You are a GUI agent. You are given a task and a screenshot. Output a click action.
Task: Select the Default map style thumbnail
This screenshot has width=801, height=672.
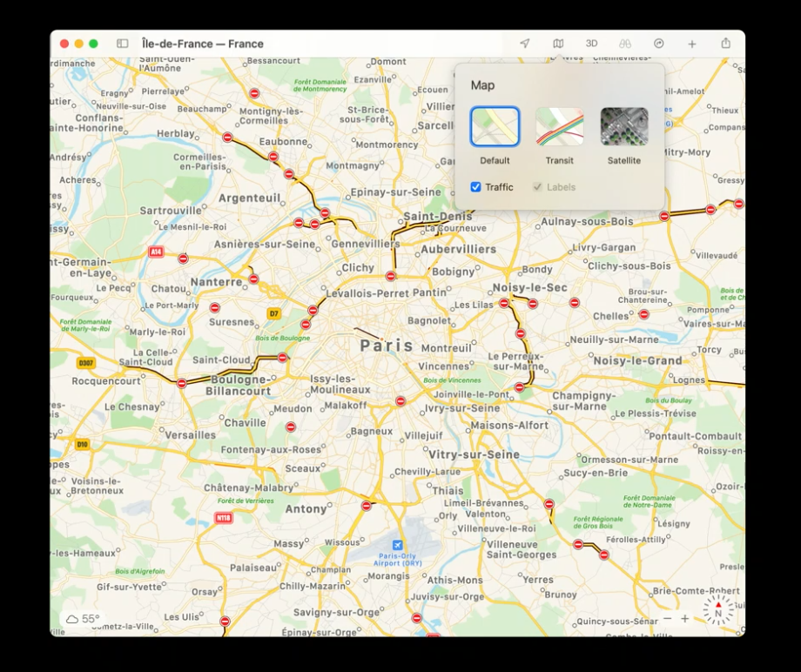point(495,126)
